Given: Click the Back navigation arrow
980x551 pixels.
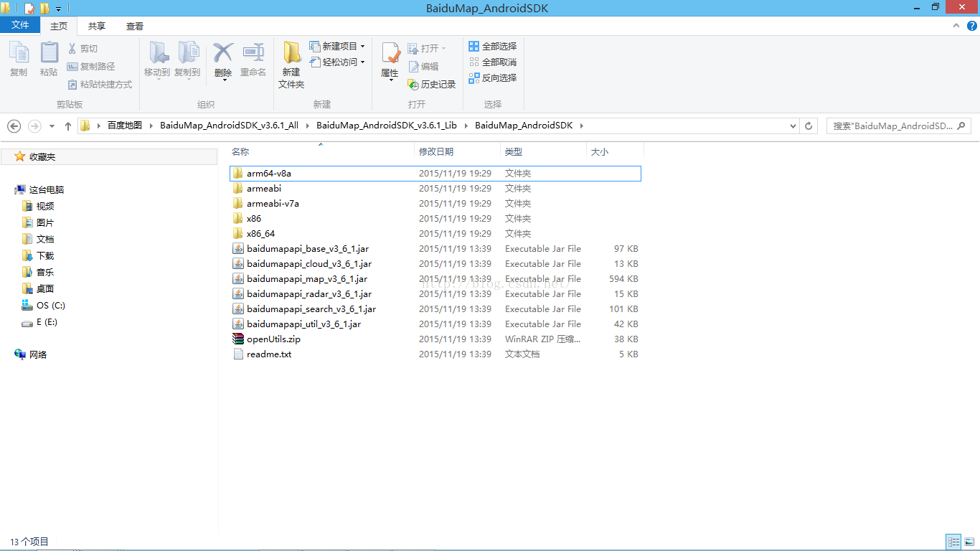Looking at the screenshot, I should 14,126.
